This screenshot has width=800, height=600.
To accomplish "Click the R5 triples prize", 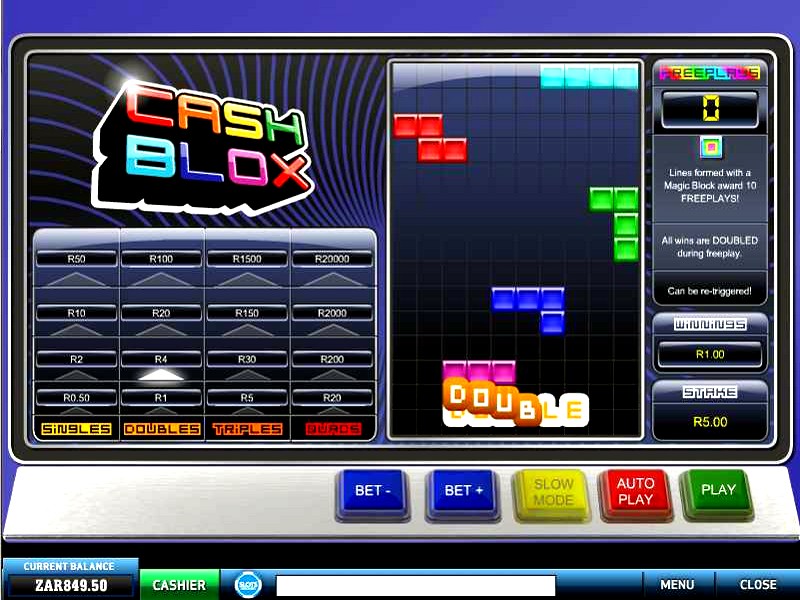I will point(247,397).
